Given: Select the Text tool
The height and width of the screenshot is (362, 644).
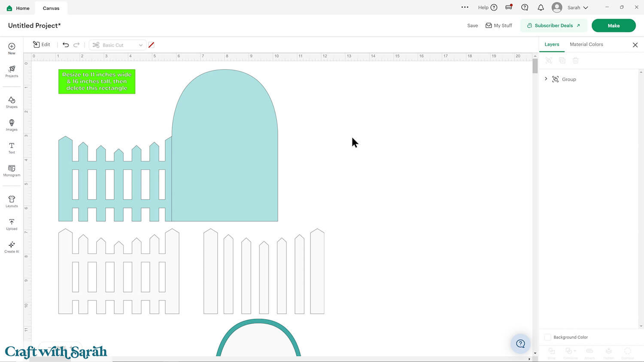Looking at the screenshot, I should [12, 148].
